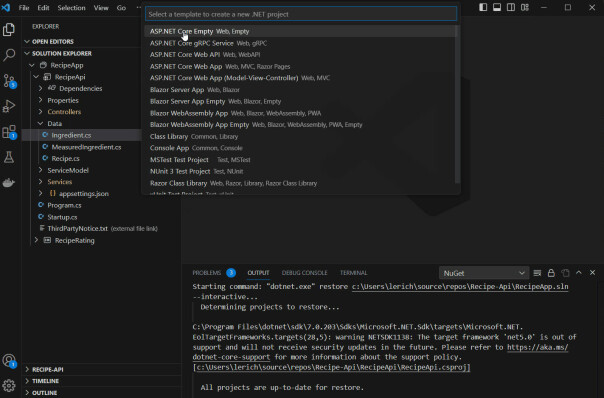Image resolution: width=604 pixels, height=398 pixels.
Task: Expand the Dependencies node
Action: tap(40, 89)
